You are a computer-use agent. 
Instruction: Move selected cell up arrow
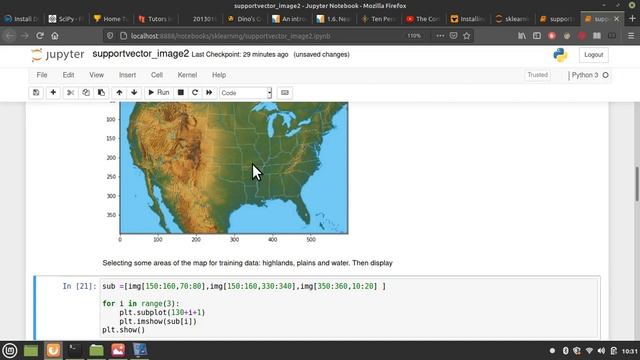pos(119,93)
